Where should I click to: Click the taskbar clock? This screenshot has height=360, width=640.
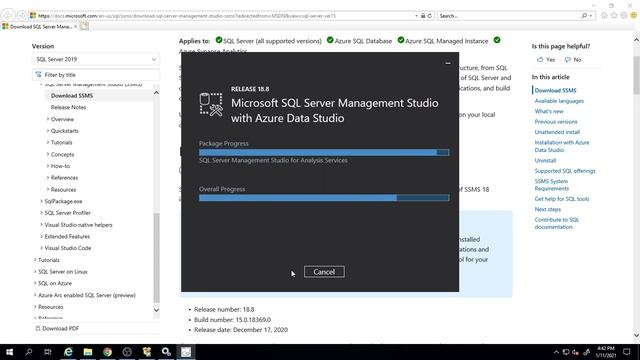tap(606, 352)
